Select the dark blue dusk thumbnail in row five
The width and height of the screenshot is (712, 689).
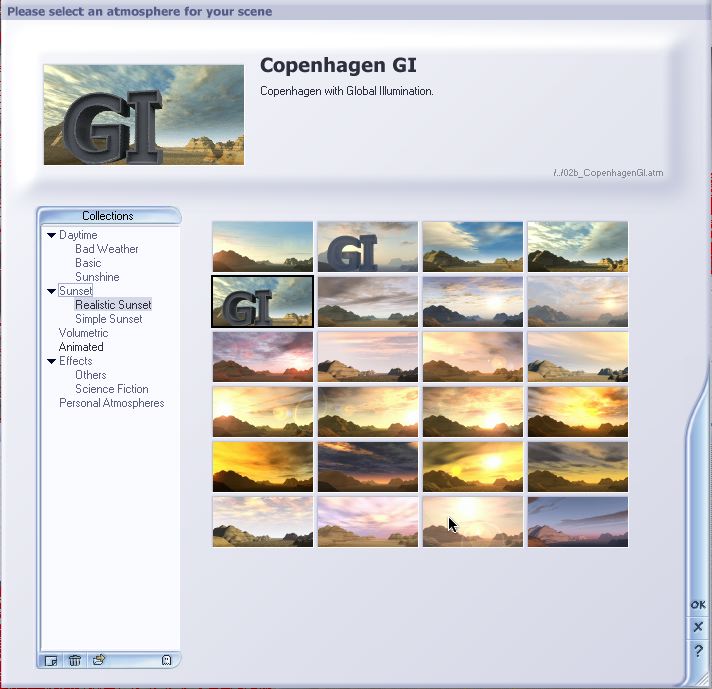368,466
